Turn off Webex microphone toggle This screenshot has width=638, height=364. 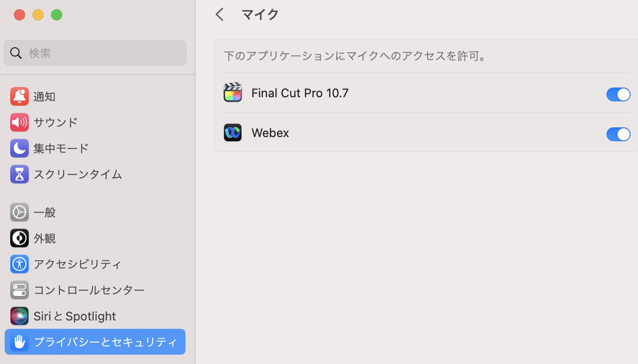click(618, 134)
